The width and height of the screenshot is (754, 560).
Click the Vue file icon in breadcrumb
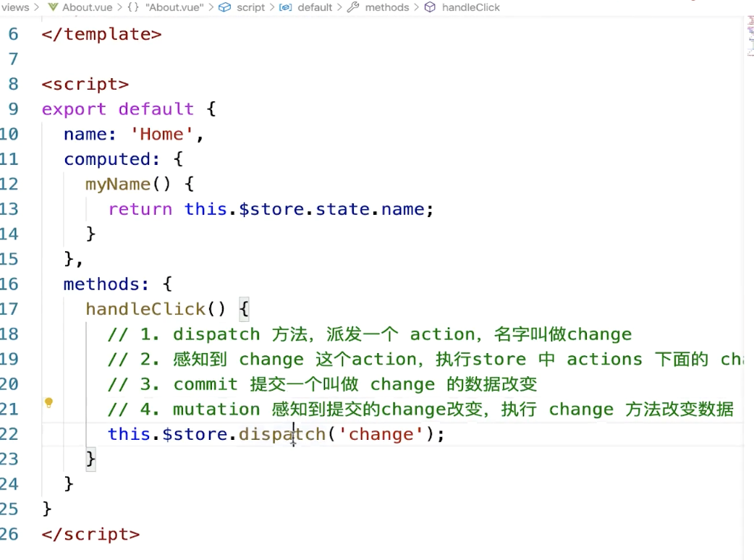coord(54,7)
